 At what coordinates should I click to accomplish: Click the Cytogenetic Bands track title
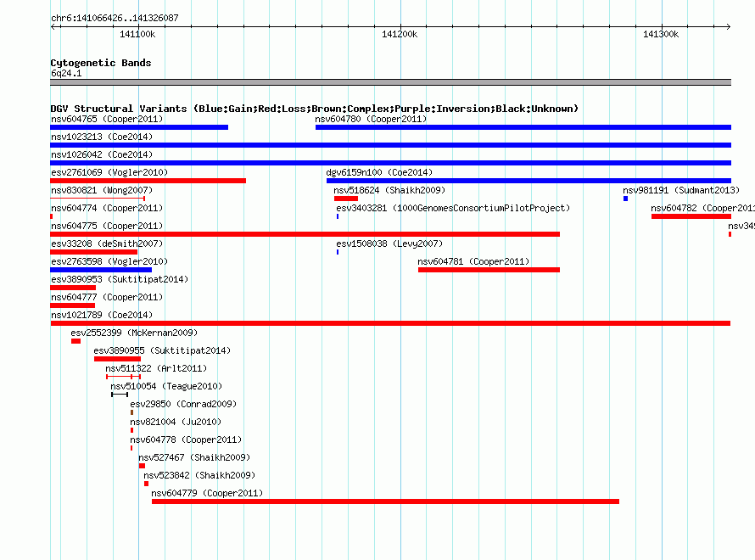pos(101,63)
